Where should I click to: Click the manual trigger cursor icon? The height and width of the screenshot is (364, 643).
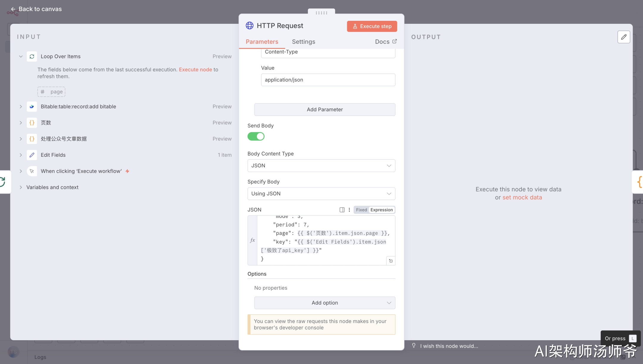(32, 171)
